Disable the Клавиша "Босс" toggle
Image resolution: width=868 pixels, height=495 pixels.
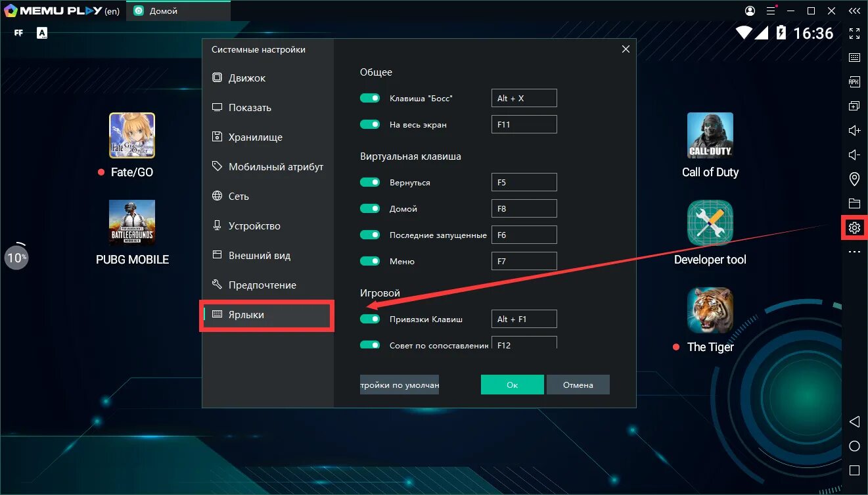[x=370, y=97]
